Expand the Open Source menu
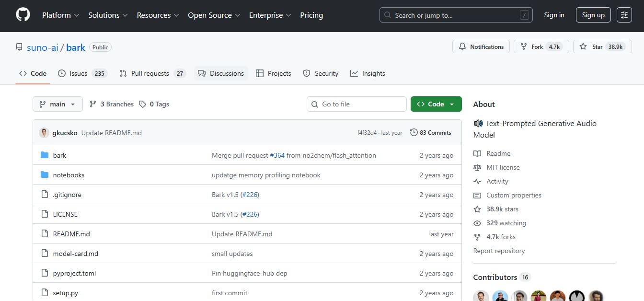 [214, 15]
